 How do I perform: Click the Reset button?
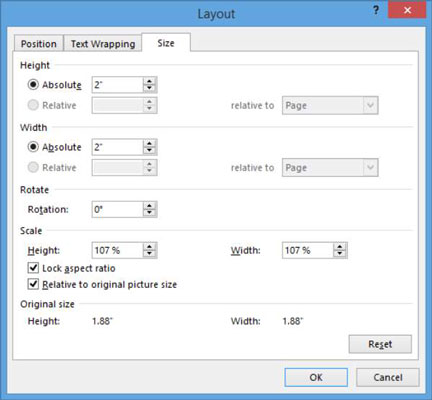click(x=380, y=344)
